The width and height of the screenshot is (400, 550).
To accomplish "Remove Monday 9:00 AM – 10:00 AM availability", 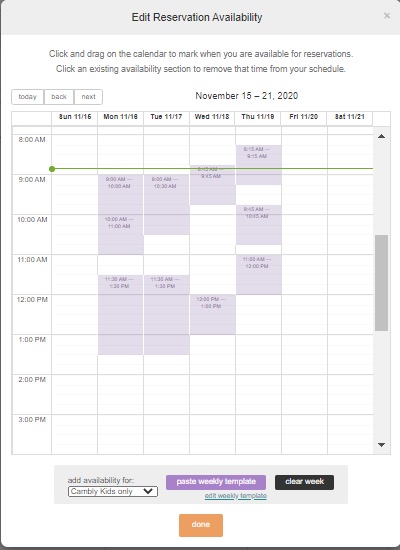I will tap(120, 194).
